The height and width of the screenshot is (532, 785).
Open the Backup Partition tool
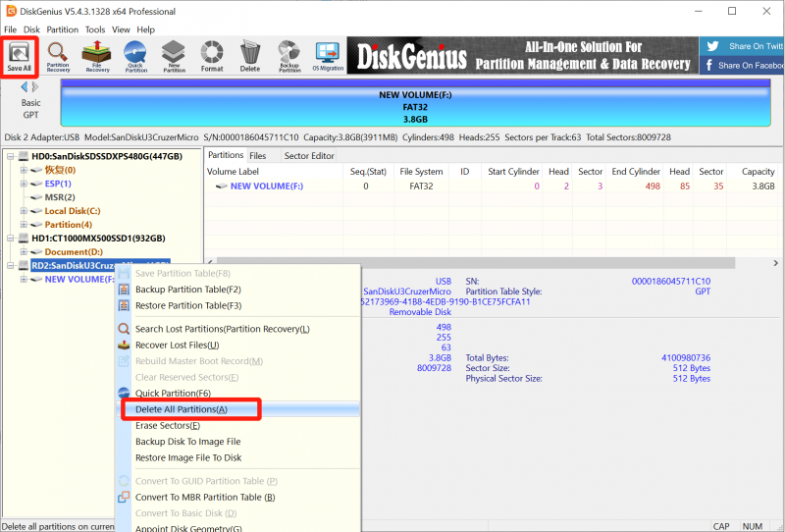point(289,56)
